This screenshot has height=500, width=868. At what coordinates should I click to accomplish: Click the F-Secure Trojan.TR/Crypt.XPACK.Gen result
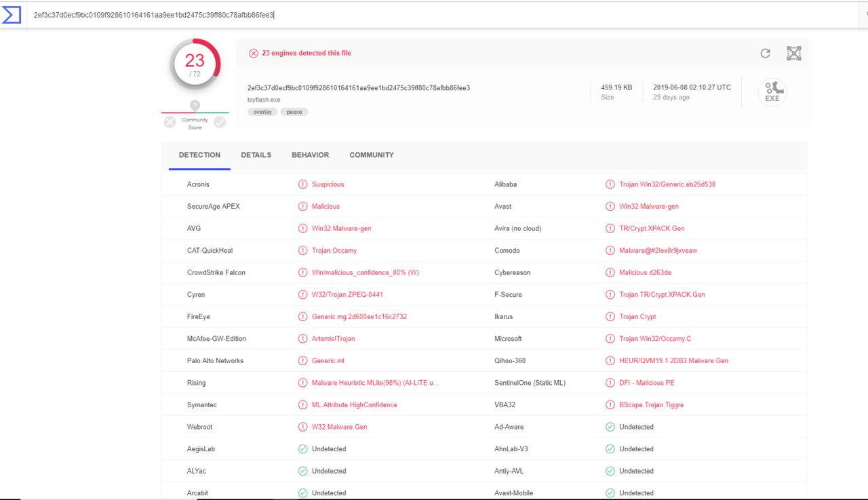pos(662,295)
